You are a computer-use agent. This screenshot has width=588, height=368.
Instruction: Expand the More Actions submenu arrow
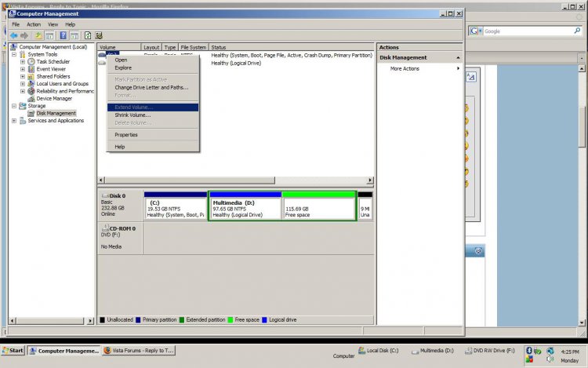(x=458, y=68)
